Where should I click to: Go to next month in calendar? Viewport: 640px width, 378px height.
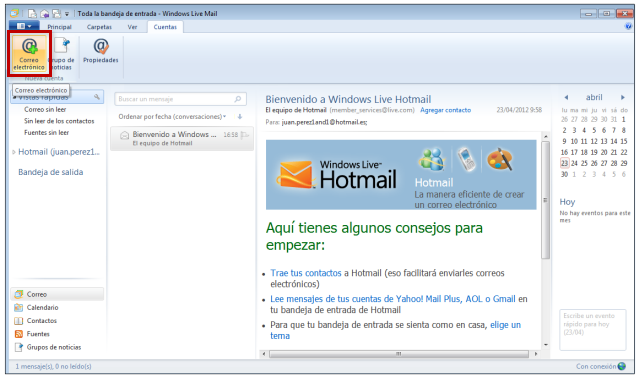622,98
